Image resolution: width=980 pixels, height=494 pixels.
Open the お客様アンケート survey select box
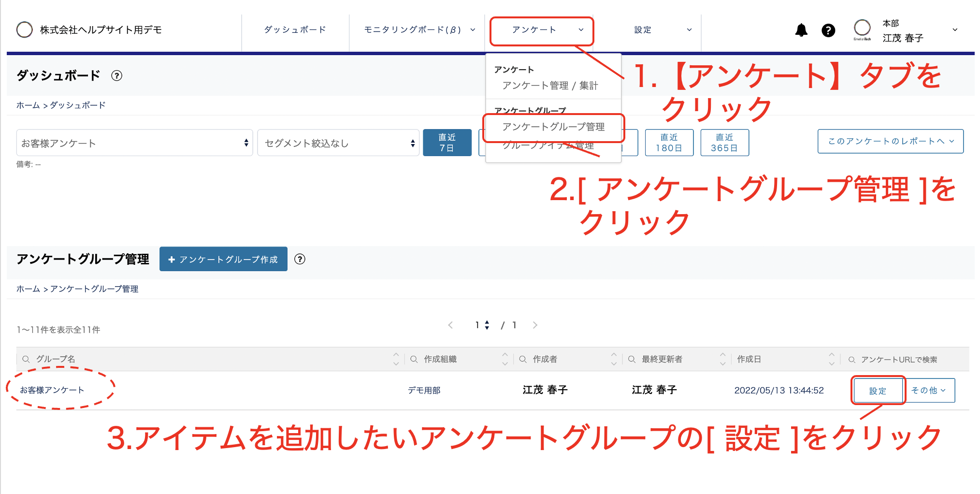(134, 143)
